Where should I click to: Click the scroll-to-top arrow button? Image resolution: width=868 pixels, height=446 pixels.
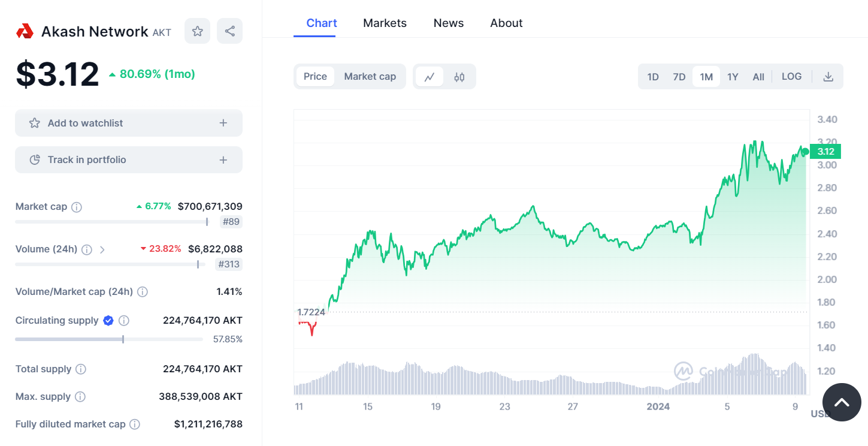[842, 402]
